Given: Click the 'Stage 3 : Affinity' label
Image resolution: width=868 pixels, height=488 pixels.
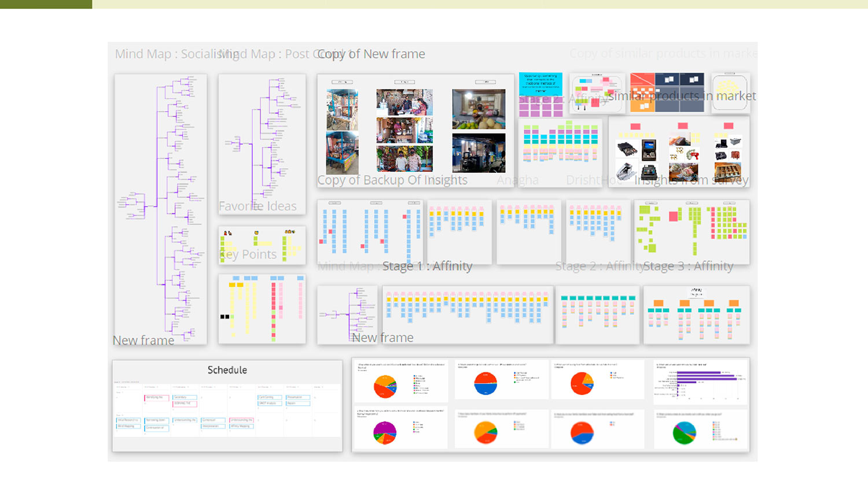Looking at the screenshot, I should click(688, 266).
